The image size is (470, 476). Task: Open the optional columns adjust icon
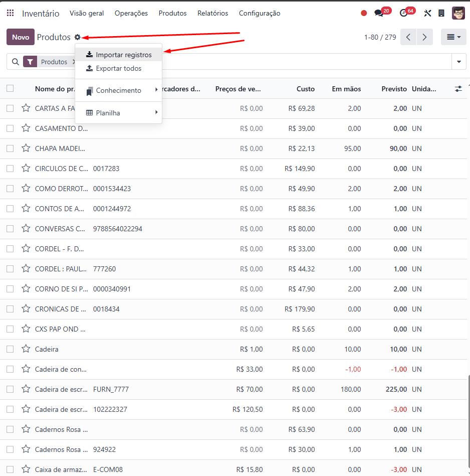coord(458,89)
